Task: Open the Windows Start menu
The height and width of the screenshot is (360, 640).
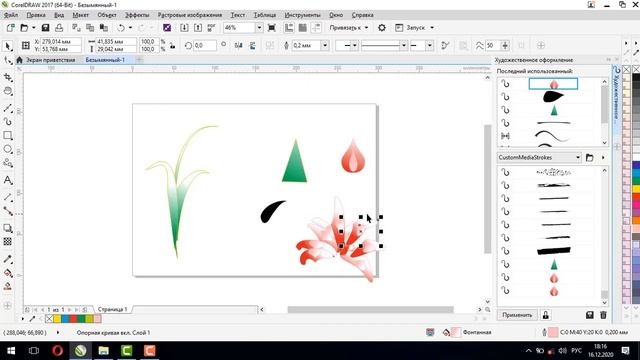Action: point(11,351)
